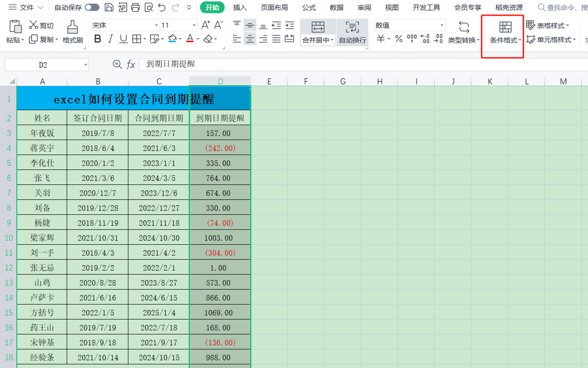The height and width of the screenshot is (368, 588).
Task: Click the justify alignment icon
Action: [276, 39]
